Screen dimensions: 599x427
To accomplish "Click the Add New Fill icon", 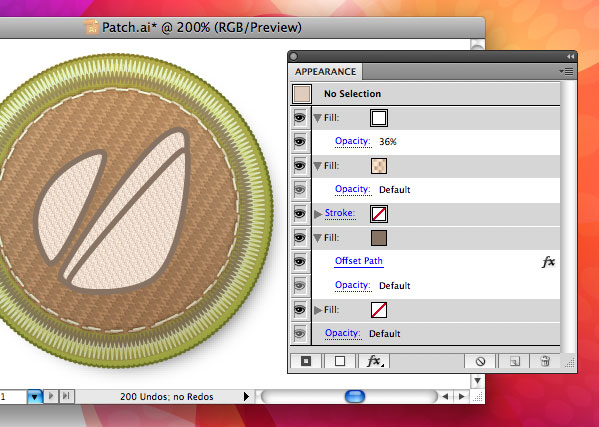I will coord(340,361).
